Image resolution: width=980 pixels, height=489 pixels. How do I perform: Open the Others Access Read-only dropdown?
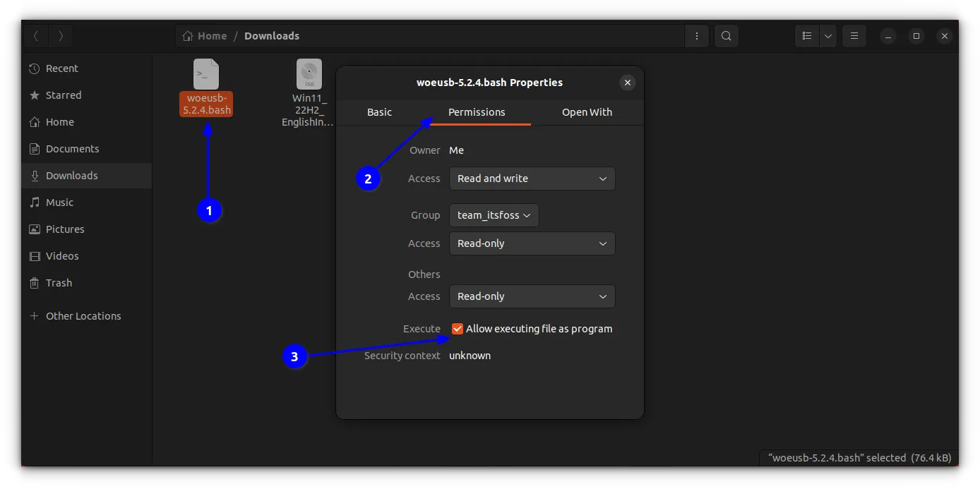(x=532, y=296)
